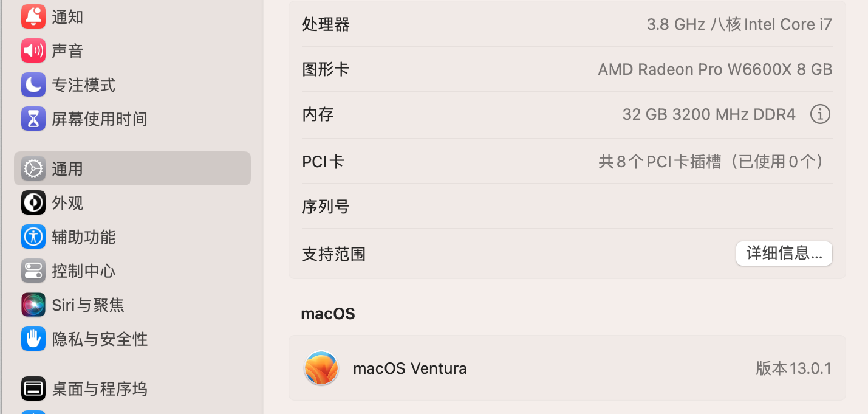Click the Accessibility icon
This screenshot has width=868, height=414.
(33, 237)
